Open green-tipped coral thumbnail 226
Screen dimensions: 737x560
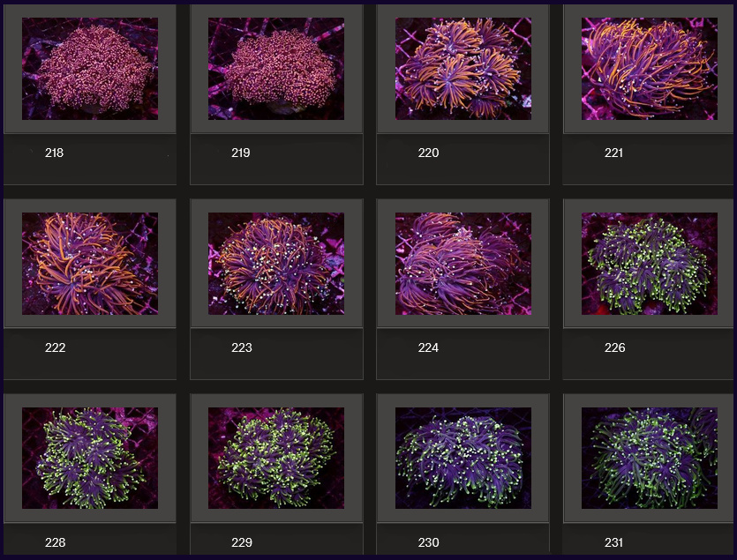click(649, 264)
